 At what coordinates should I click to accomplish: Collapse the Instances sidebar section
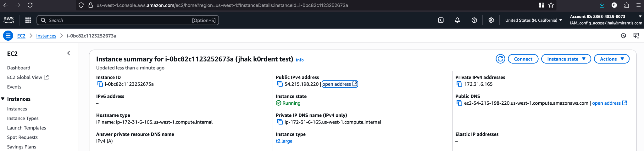(3, 99)
